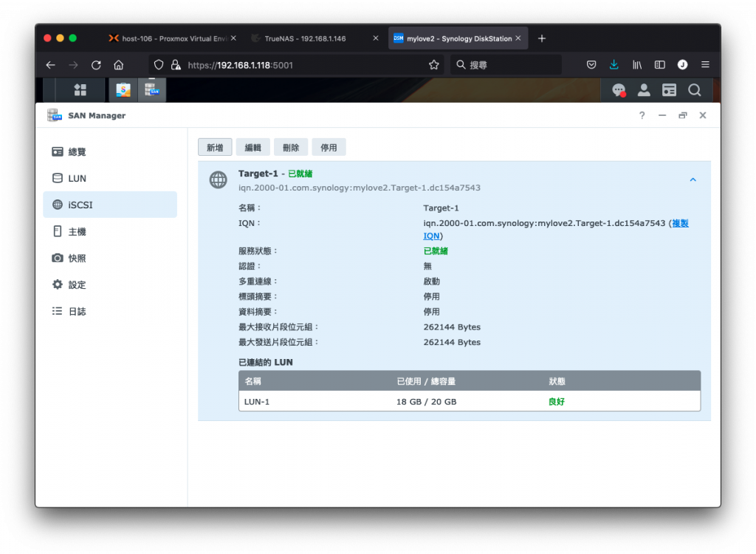
Task: Click the Target-1 globe icon
Action: tap(218, 179)
